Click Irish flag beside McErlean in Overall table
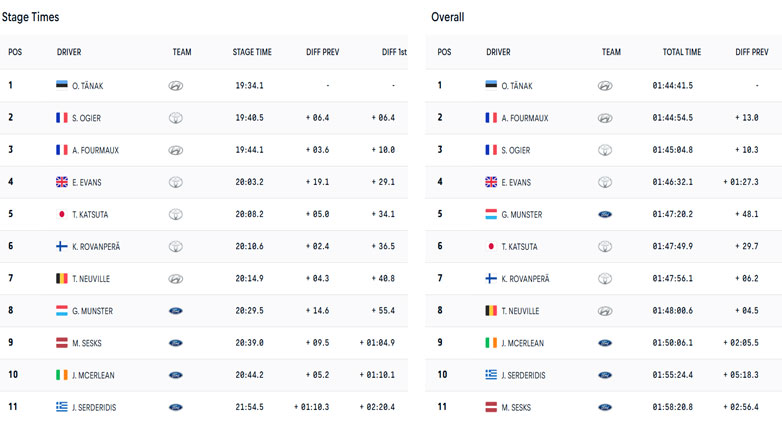Screen dimensions: 782x440 [x=491, y=342]
